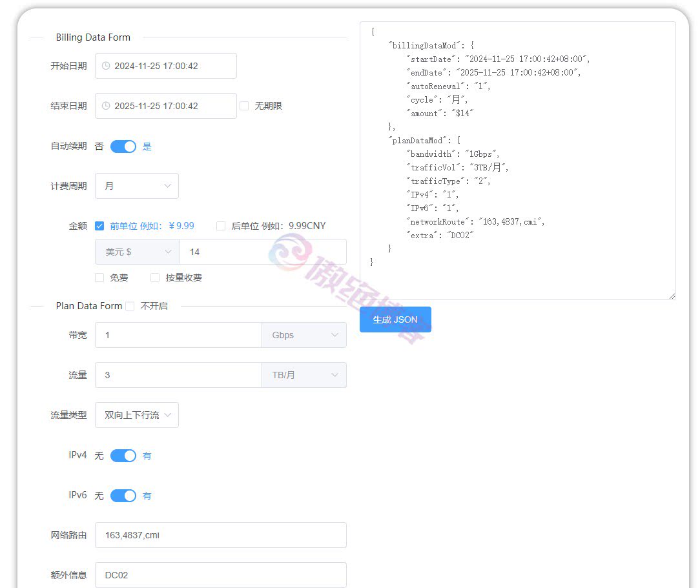Open the 计费周期 dropdown showing 月
700x588 pixels.
pos(137,186)
